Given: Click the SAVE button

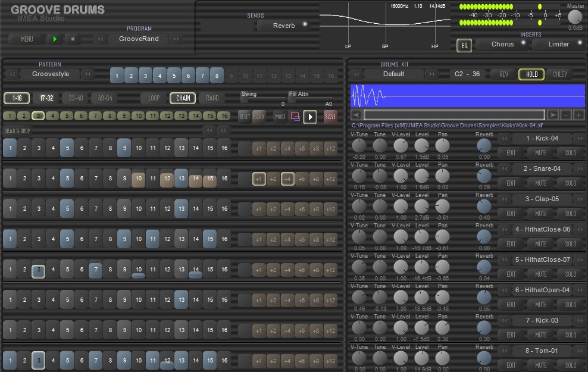Looking at the screenshot, I should click(x=330, y=117).
